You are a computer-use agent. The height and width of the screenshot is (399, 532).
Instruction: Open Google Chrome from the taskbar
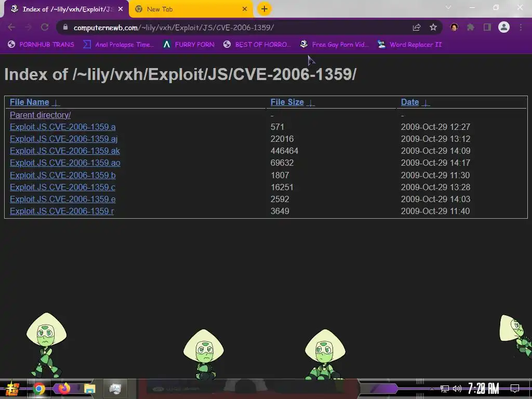click(x=38, y=389)
